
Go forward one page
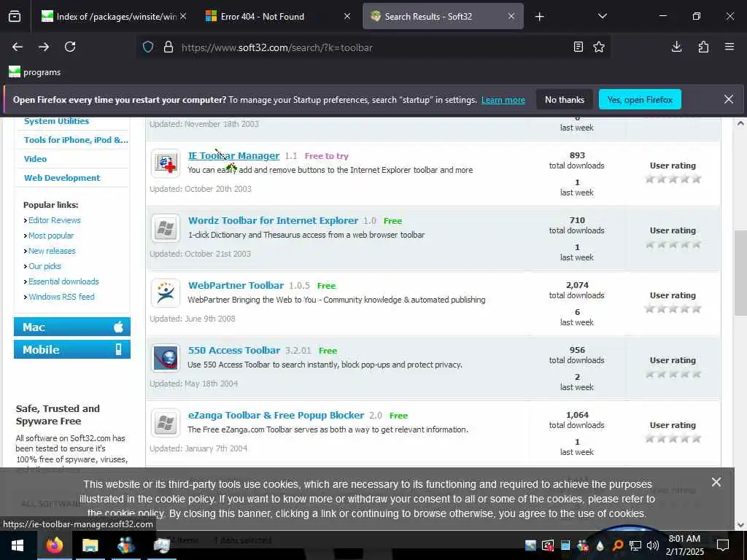click(43, 47)
